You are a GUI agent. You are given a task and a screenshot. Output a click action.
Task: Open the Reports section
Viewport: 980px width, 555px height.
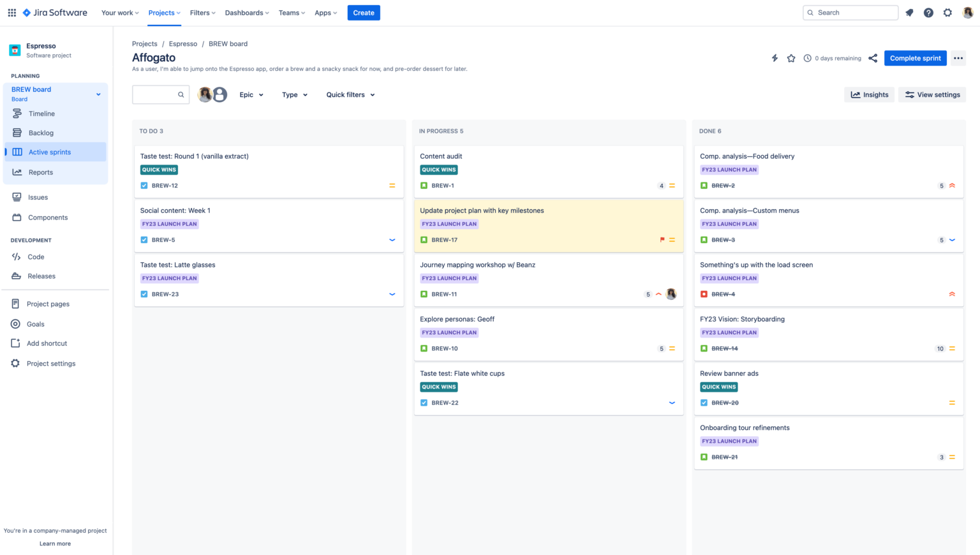click(41, 172)
